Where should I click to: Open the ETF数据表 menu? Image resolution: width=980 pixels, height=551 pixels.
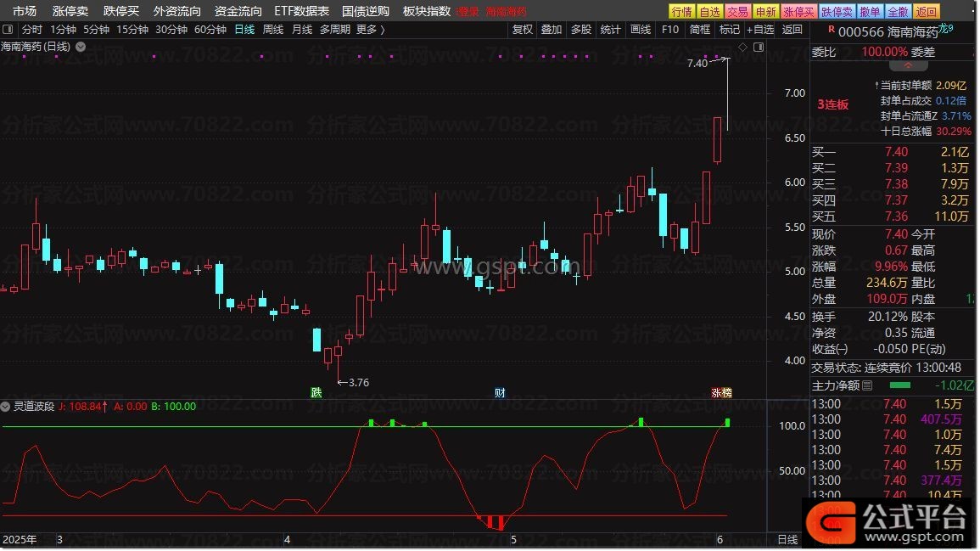tap(302, 11)
